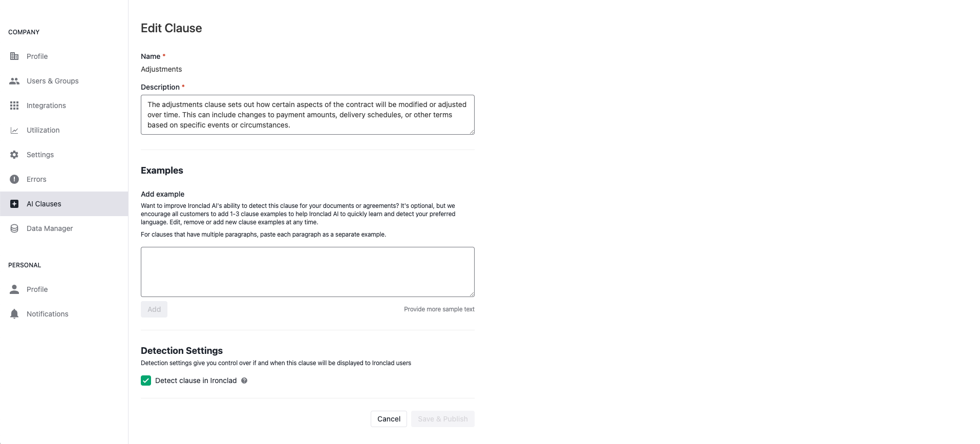Image resolution: width=980 pixels, height=444 pixels.
Task: Click the Cancel button
Action: pyautogui.click(x=389, y=419)
